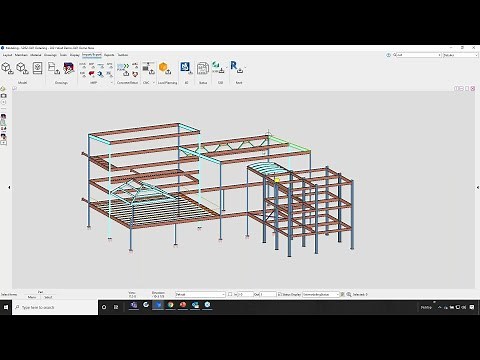Image resolution: width=480 pixels, height=360 pixels.
Task: Click the CNC export machine icon
Action: (148, 68)
